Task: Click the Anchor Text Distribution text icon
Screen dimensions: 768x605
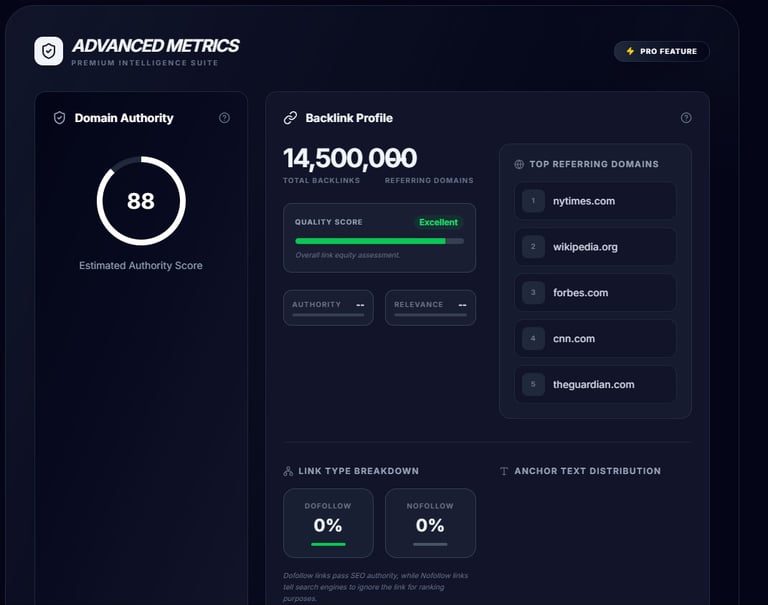Action: click(x=504, y=471)
